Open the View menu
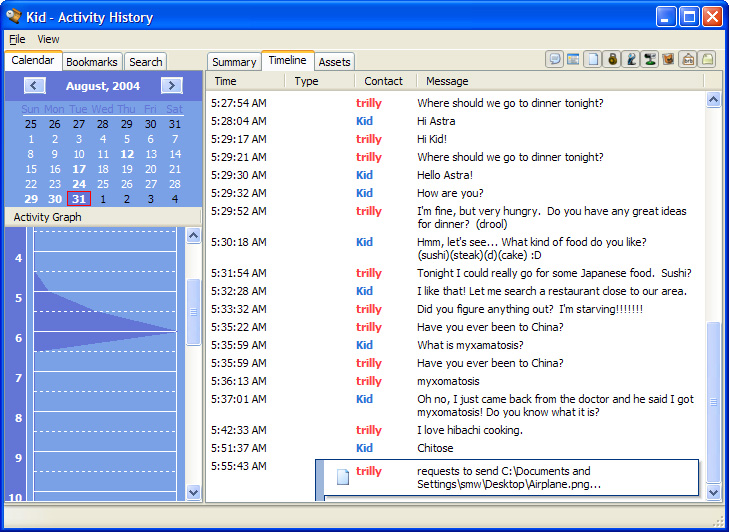The height and width of the screenshot is (532, 729). pos(48,39)
